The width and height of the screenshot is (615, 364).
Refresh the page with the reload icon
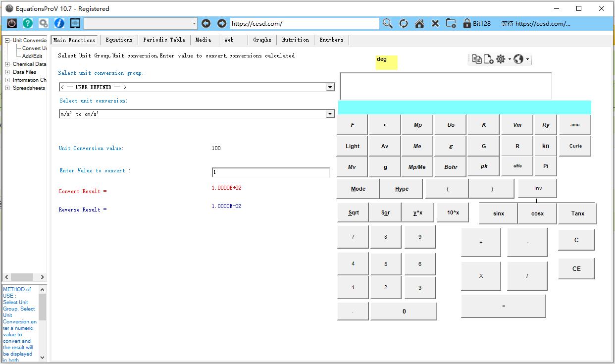pyautogui.click(x=403, y=23)
